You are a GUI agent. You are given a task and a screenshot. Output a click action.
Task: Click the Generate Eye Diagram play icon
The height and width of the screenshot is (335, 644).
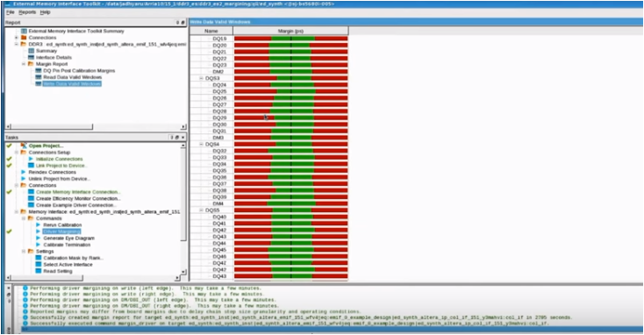39,239
